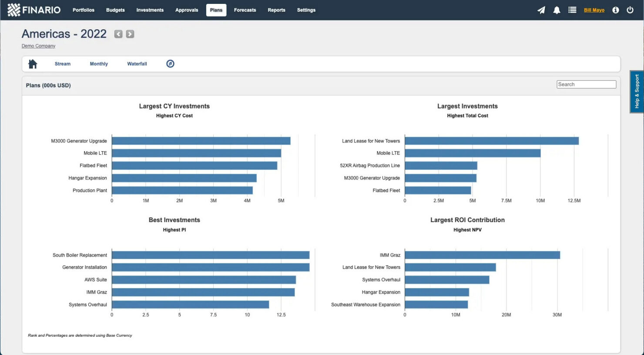Click the compass icon beside Waterfall
This screenshot has height=355, width=644.
click(170, 64)
